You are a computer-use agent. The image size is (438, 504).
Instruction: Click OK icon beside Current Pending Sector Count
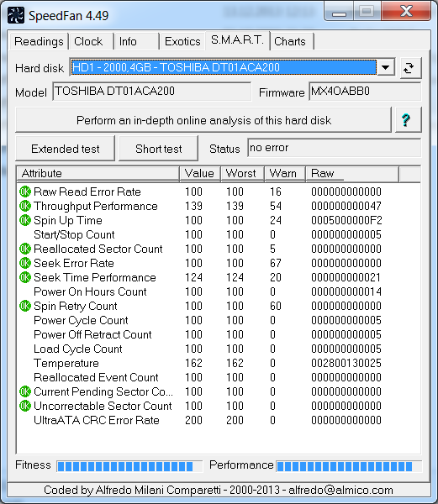24,391
